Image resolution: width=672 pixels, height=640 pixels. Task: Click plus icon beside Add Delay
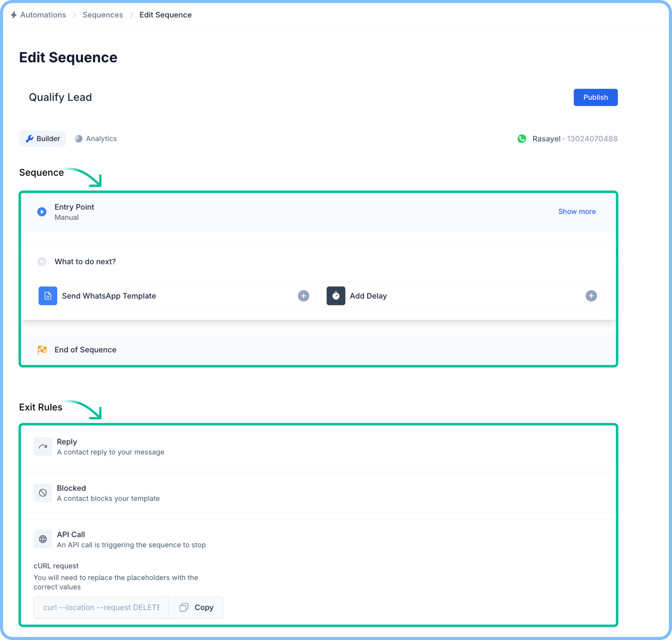click(x=591, y=296)
